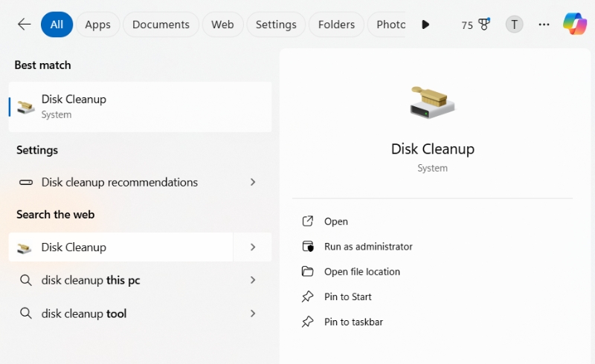Show more filters with play arrow
595x364 pixels.
pos(425,25)
